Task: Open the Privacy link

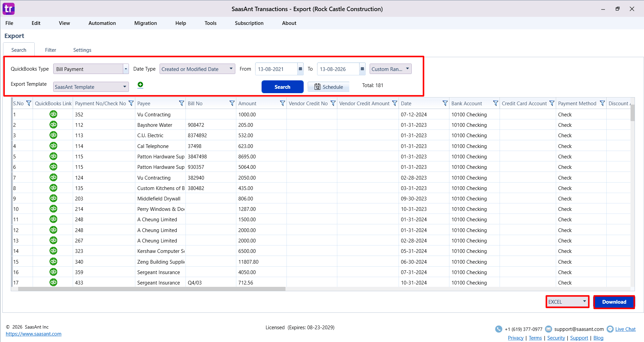Action: [515, 338]
